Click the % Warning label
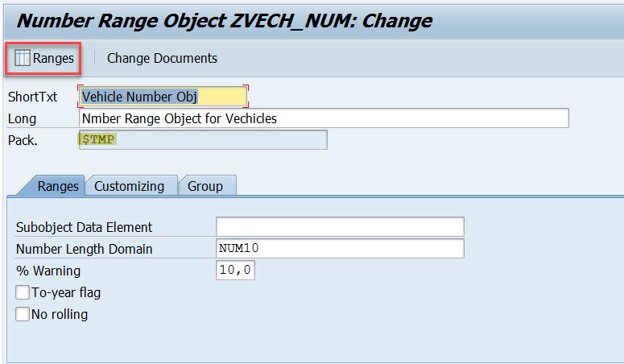Screen dimensions: 624x364 [x=48, y=271]
